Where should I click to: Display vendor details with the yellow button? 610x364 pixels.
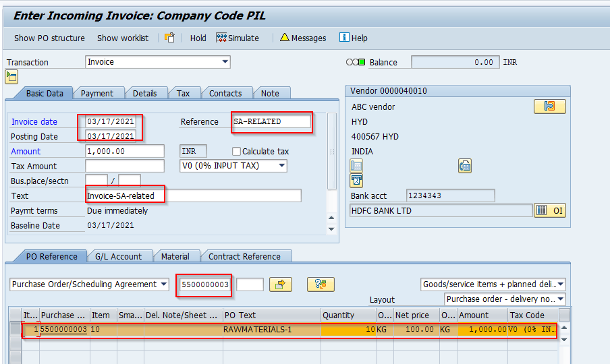point(550,106)
